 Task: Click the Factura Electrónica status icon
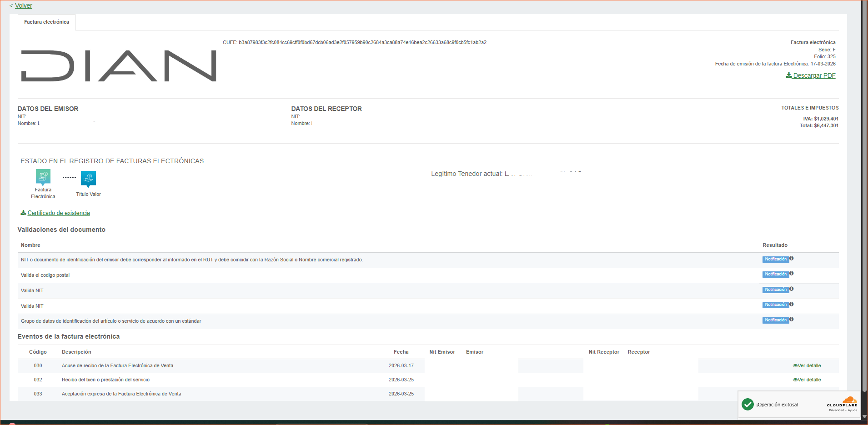pos(43,176)
